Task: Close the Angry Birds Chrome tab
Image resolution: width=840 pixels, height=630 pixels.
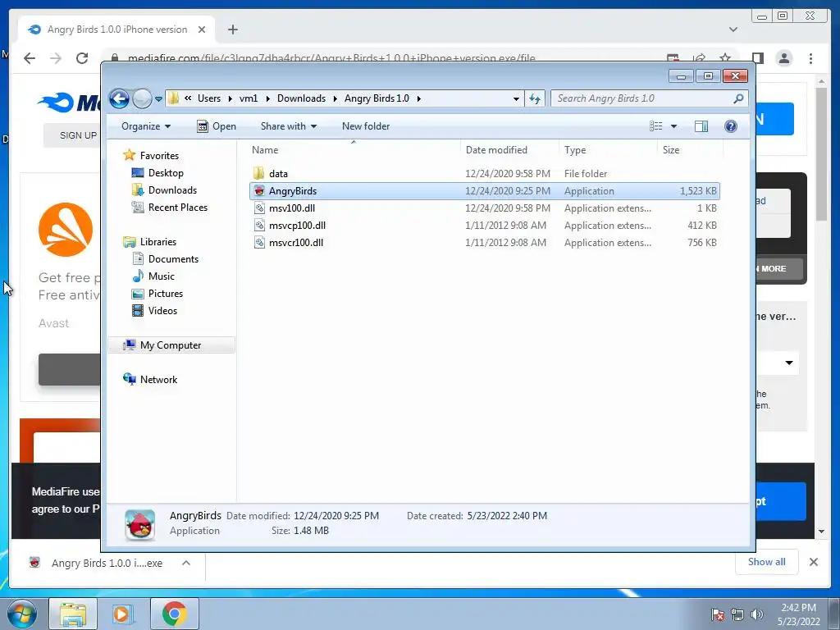Action: pyautogui.click(x=202, y=30)
